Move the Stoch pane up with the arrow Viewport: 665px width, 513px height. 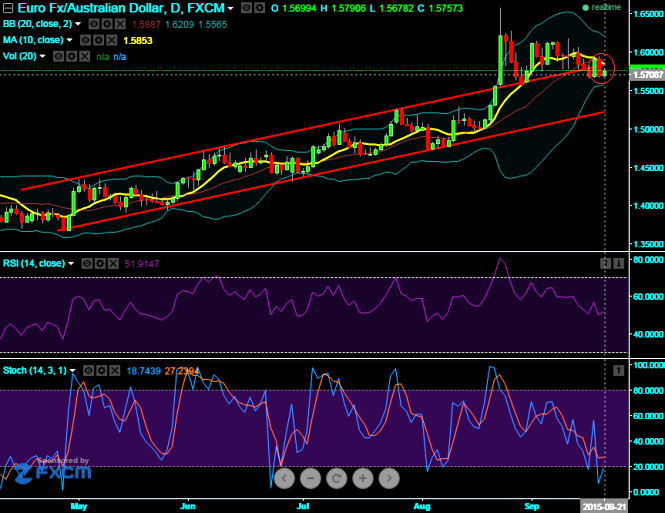(618, 371)
